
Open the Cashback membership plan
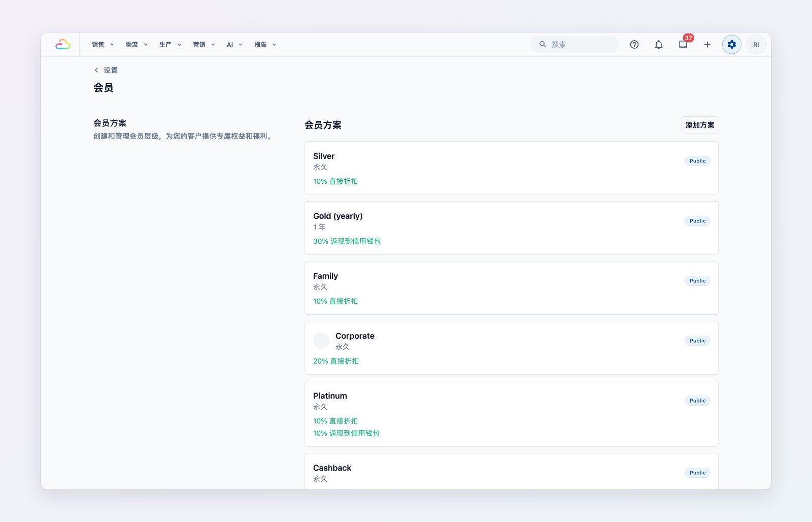click(x=512, y=471)
